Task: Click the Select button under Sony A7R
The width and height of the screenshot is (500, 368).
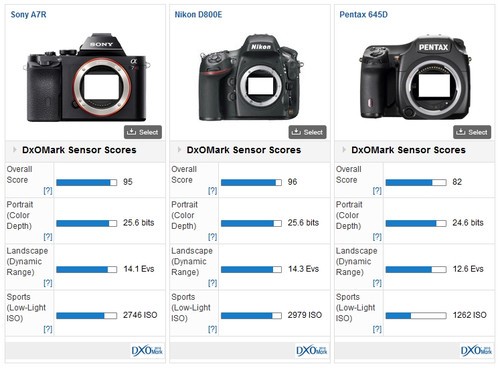Action: click(x=143, y=132)
